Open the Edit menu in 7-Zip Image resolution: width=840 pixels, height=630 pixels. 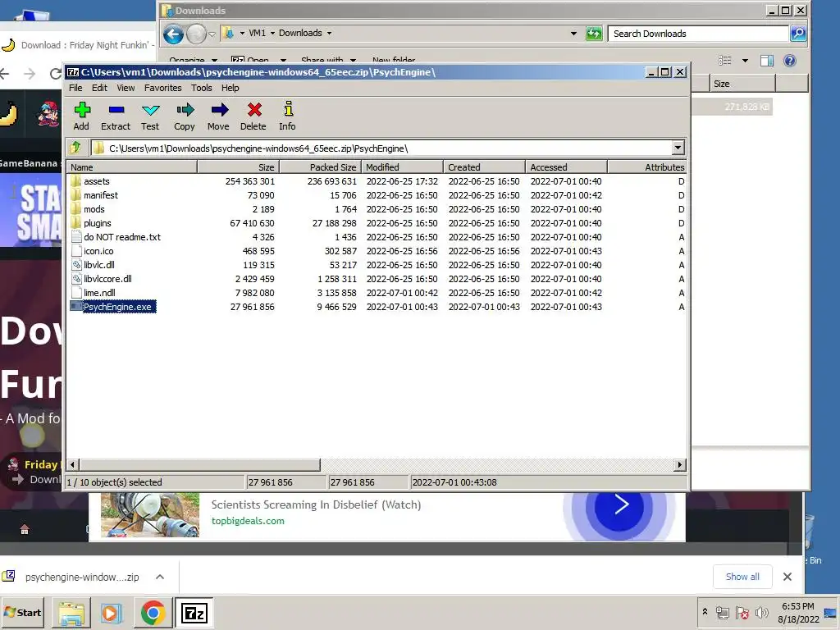coord(99,88)
